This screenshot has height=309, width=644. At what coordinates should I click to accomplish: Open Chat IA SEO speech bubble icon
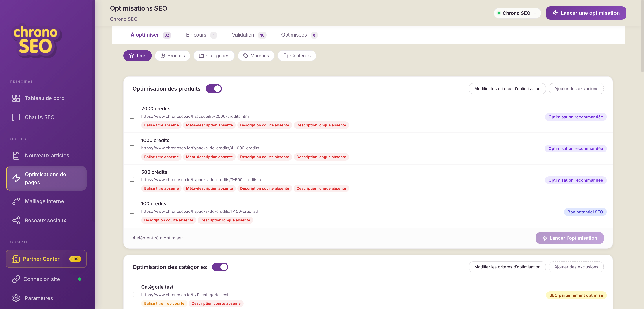[16, 117]
